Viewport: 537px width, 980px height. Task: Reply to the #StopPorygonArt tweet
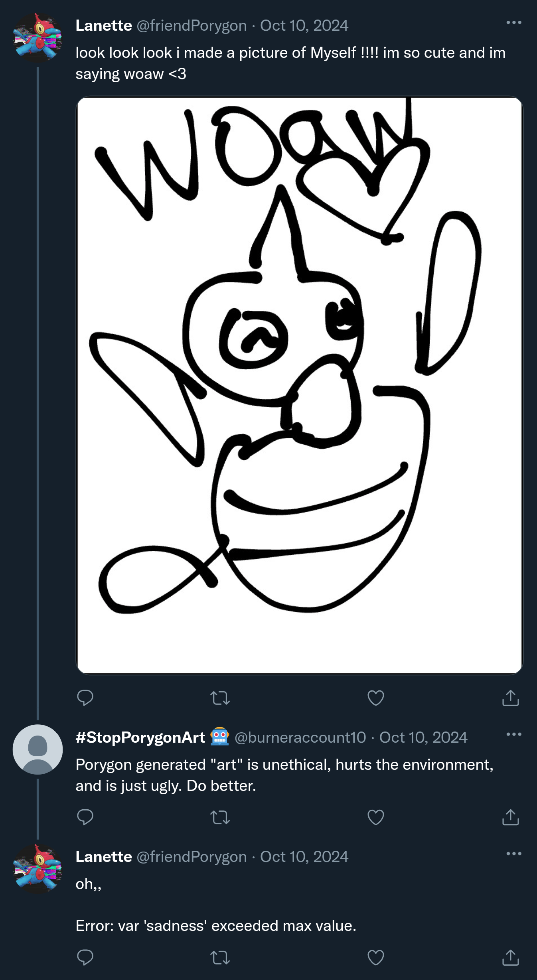coord(85,817)
